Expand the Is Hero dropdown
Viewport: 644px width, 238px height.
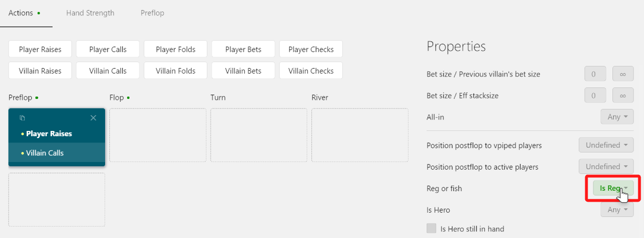tap(617, 210)
